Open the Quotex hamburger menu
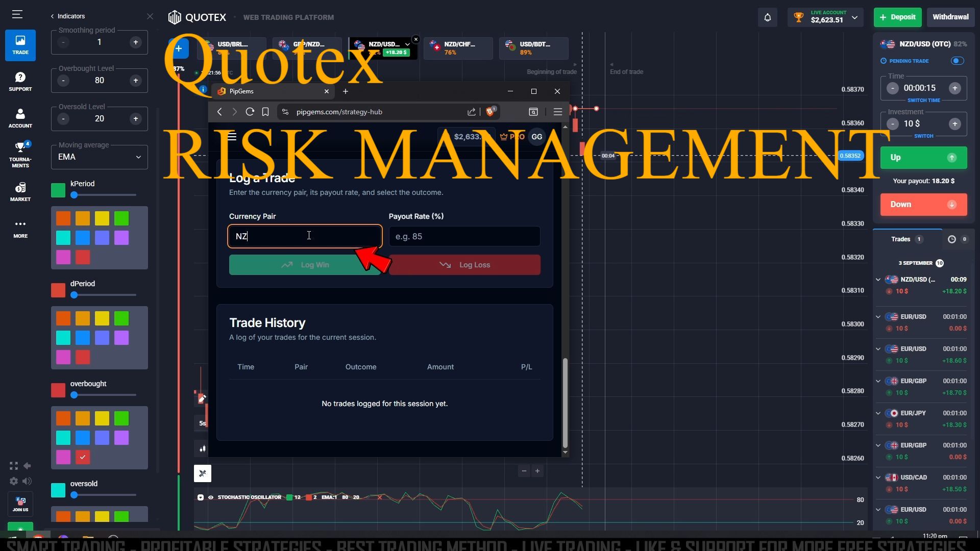Image resolution: width=980 pixels, height=551 pixels. (17, 14)
